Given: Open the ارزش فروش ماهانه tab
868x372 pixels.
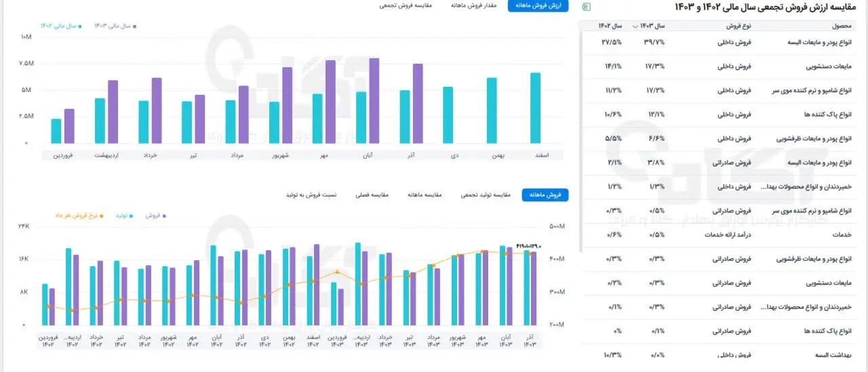Looking at the screenshot, I should click(538, 6).
